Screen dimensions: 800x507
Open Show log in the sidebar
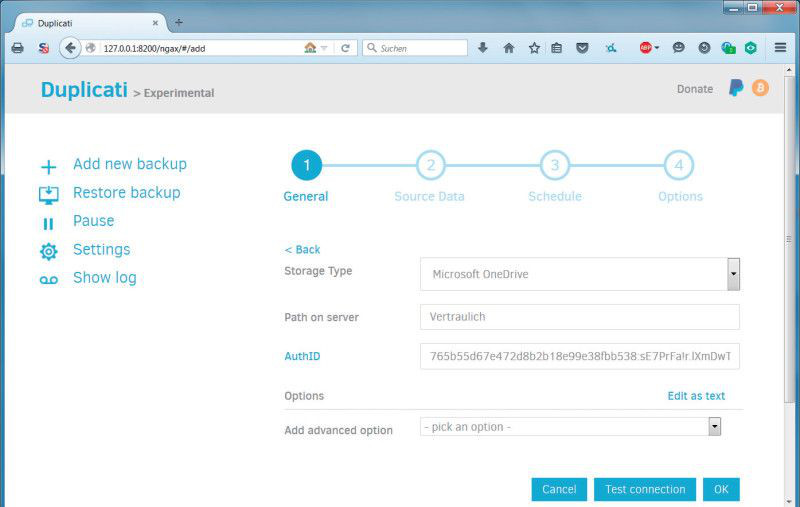tap(105, 278)
